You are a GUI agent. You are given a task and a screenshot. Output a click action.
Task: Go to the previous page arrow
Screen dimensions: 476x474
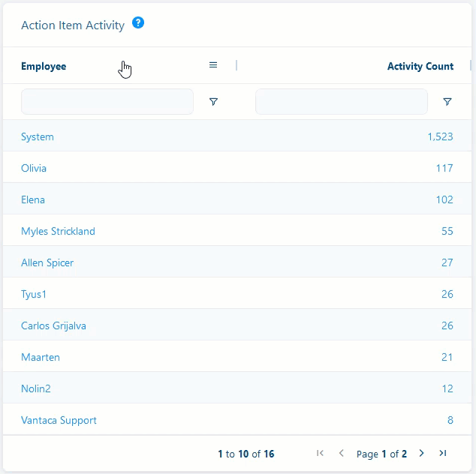click(x=341, y=453)
